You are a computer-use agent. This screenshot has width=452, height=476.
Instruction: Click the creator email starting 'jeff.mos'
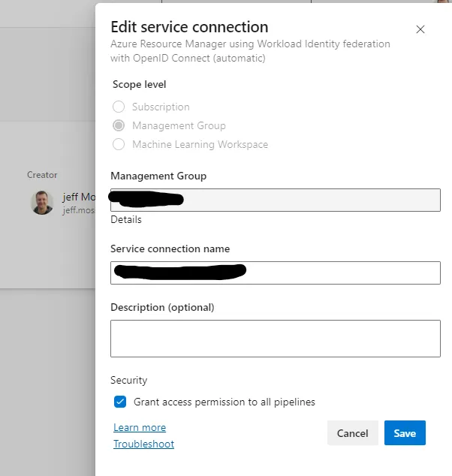pos(79,210)
